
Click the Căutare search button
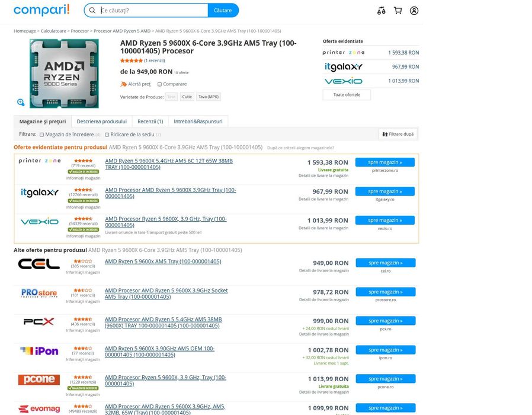(x=223, y=10)
